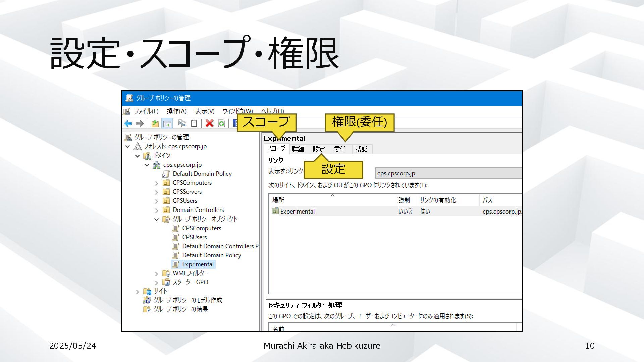Image resolution: width=644 pixels, height=362 pixels.
Task: Expand the CPSComputers OU chevron
Action: (x=156, y=183)
